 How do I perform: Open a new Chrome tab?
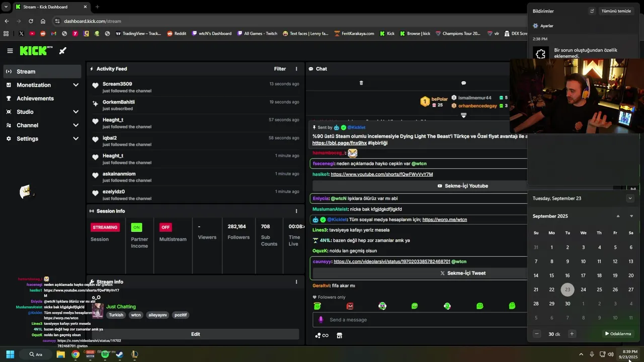coord(97,7)
